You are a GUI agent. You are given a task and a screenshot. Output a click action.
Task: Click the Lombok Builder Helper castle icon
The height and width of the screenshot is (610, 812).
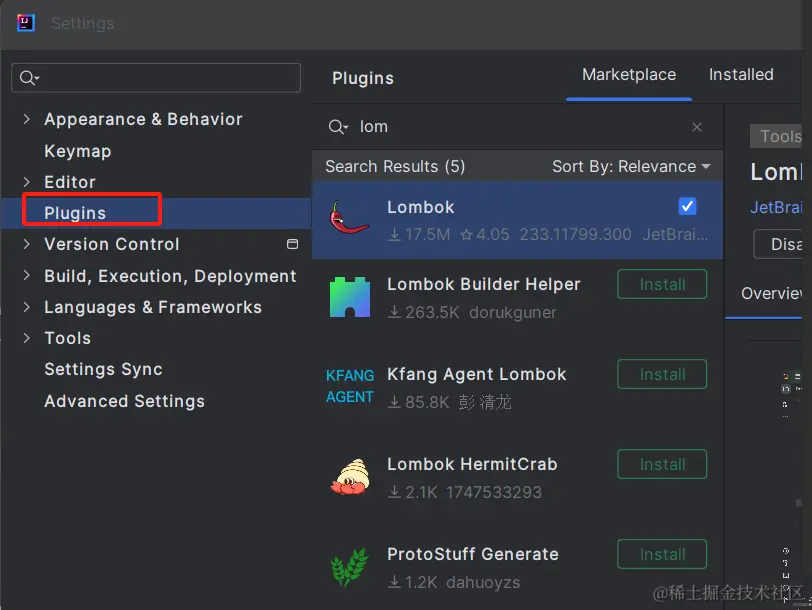(350, 297)
